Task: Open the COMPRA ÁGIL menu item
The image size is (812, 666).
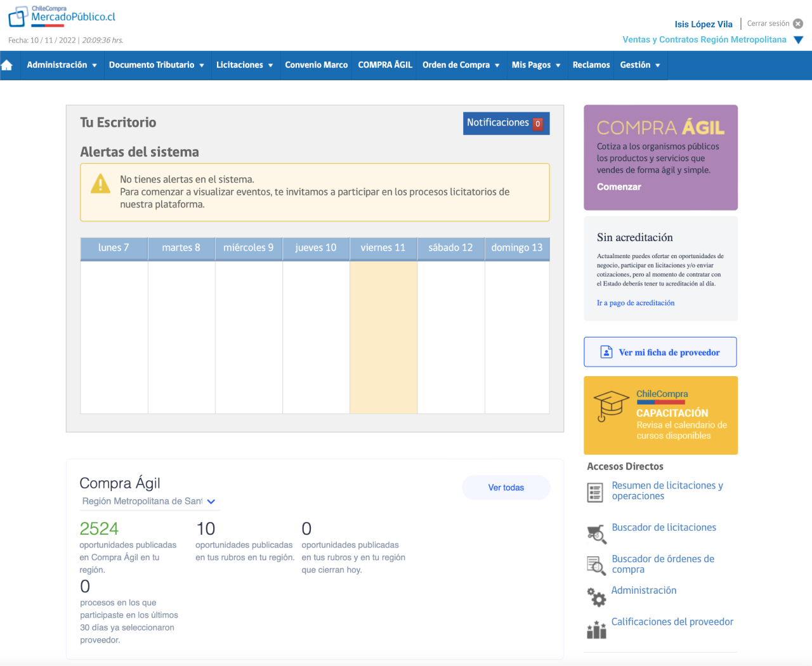Action: pos(384,65)
